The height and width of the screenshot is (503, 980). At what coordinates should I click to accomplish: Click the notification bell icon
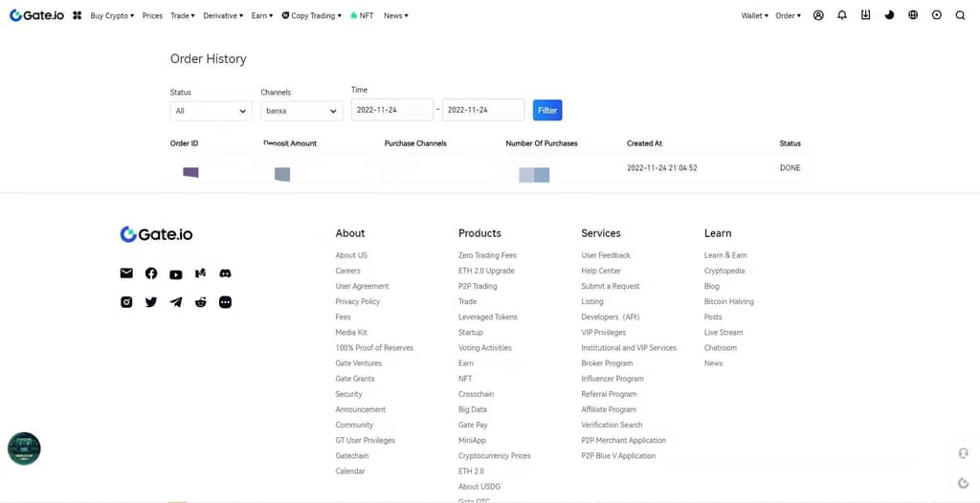point(842,15)
